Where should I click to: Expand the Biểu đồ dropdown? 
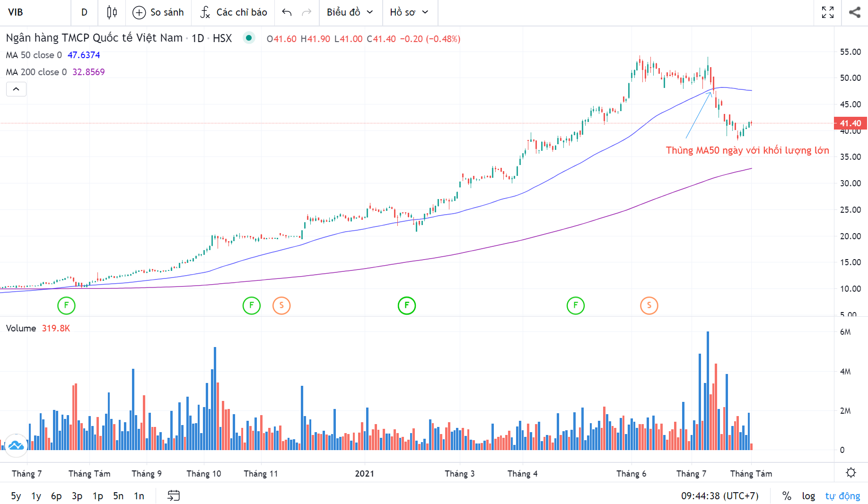(x=350, y=12)
